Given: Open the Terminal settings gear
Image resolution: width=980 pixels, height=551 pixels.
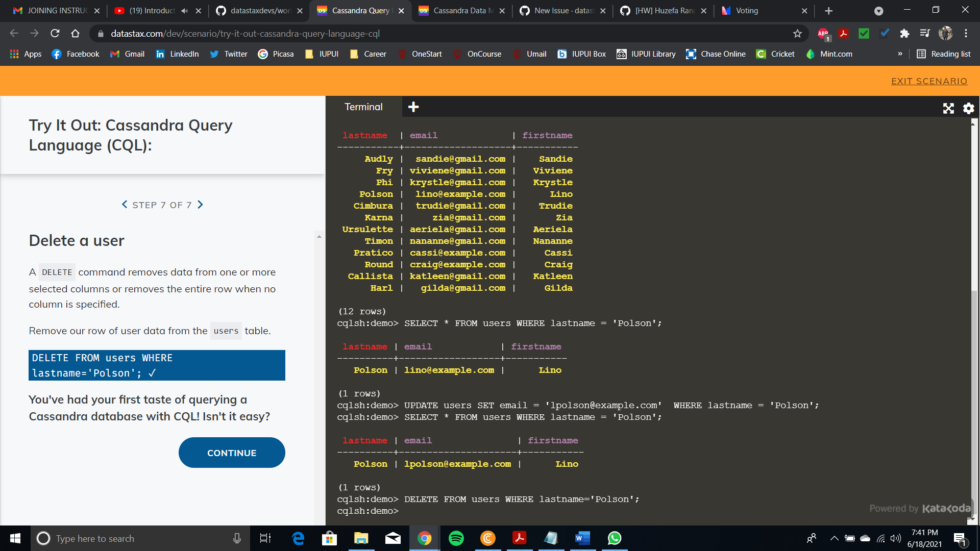Looking at the screenshot, I should [x=968, y=108].
